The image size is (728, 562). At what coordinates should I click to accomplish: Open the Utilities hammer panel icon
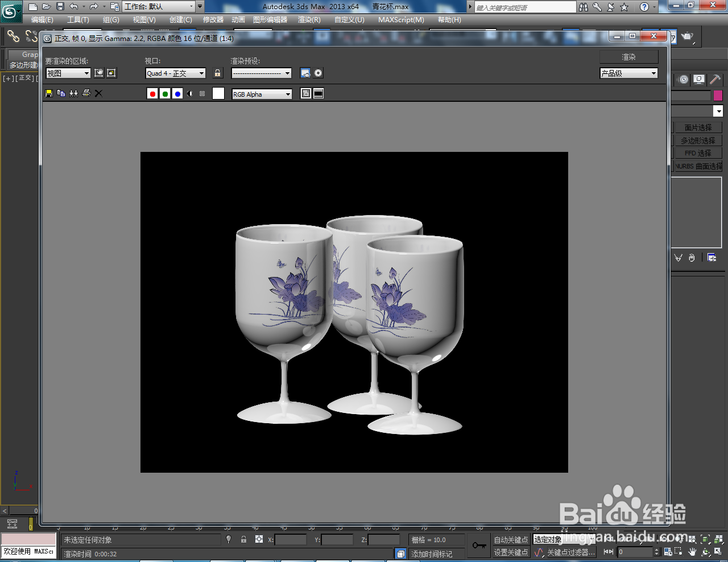click(x=715, y=80)
